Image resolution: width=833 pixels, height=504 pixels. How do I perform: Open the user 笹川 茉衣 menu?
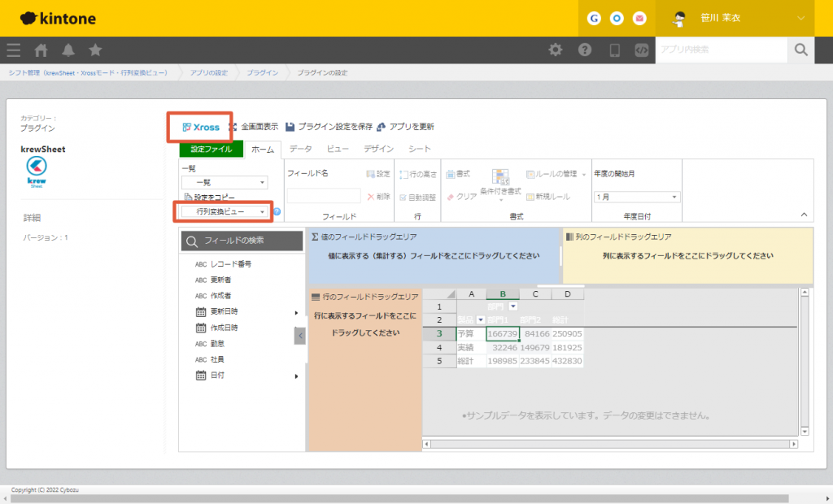click(735, 18)
